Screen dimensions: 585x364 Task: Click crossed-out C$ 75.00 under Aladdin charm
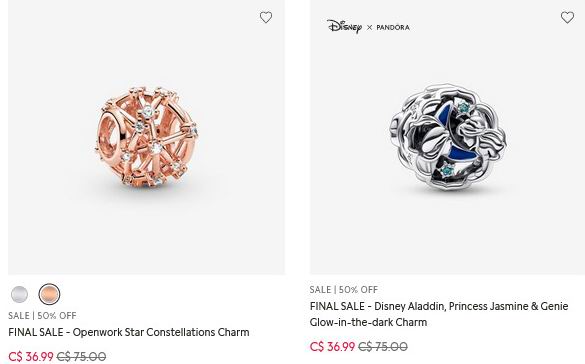coord(383,346)
